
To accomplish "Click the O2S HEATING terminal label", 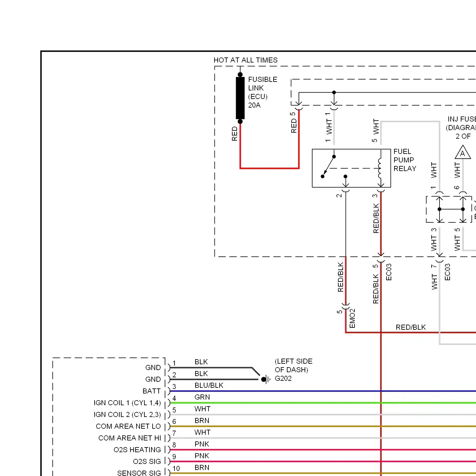I will tap(137, 450).
